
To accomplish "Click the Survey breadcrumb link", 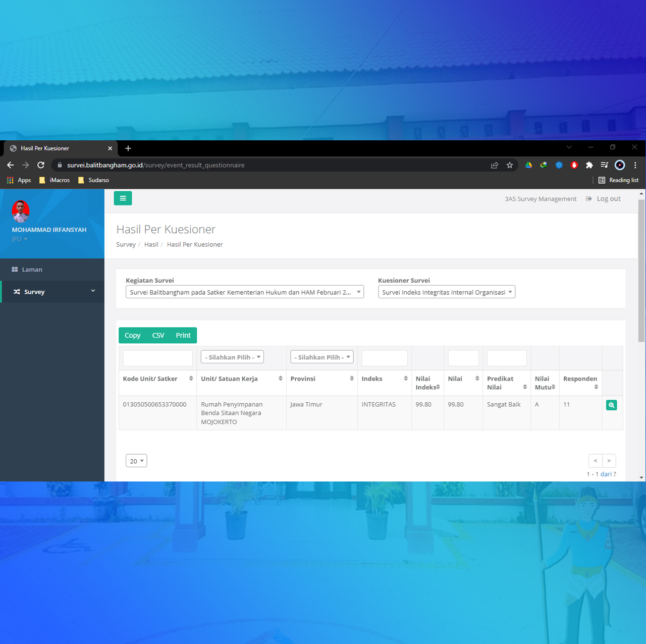I will point(126,244).
